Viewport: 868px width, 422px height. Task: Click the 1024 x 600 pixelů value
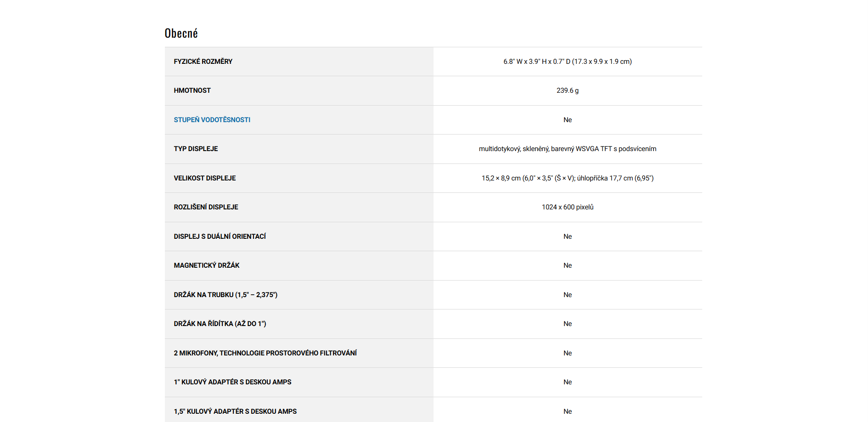567,207
